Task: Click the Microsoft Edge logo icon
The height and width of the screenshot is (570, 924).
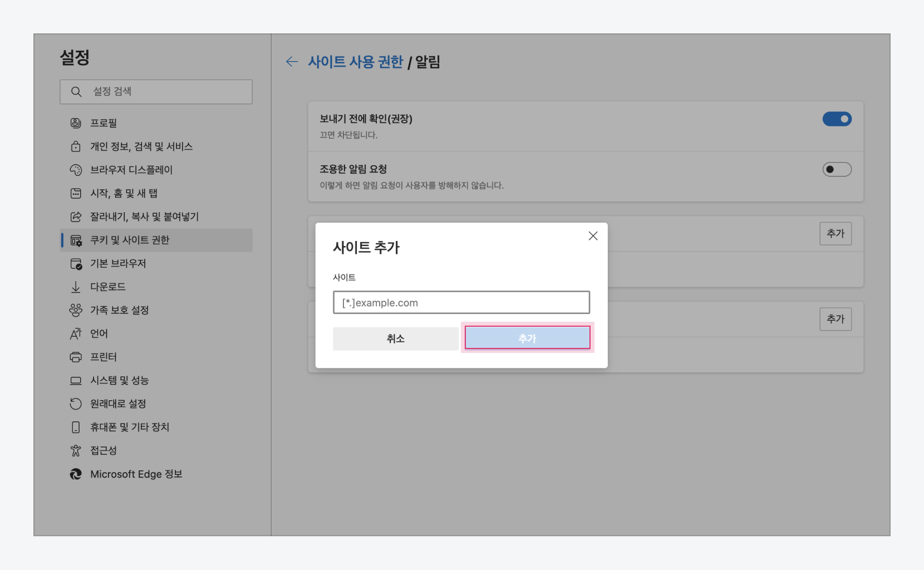Action: point(76,474)
